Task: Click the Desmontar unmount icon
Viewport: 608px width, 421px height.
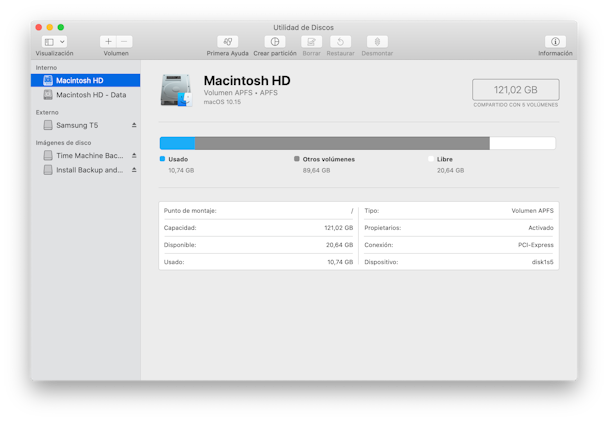Action: (x=377, y=41)
